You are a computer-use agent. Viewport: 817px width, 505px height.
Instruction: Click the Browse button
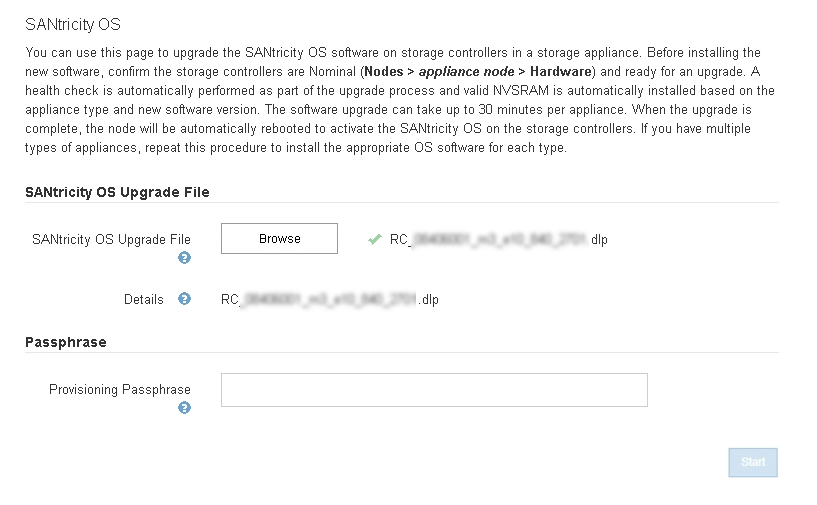pyautogui.click(x=279, y=239)
